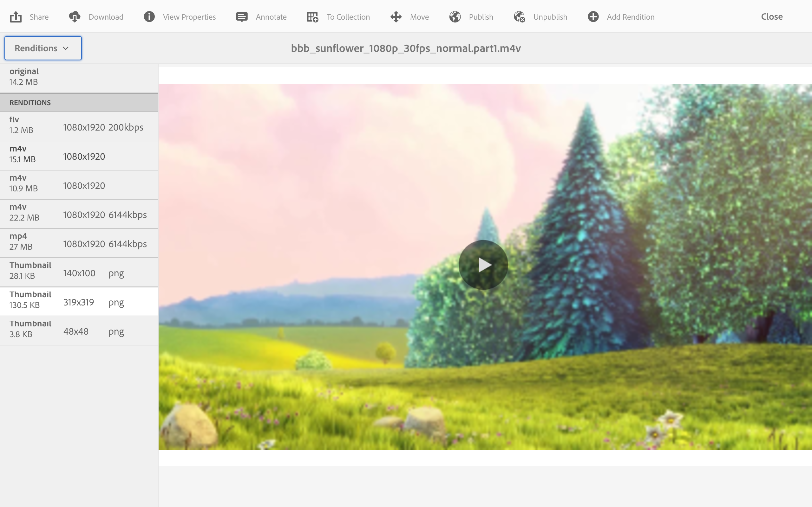
Task: Click the Move arrows icon
Action: (x=396, y=17)
